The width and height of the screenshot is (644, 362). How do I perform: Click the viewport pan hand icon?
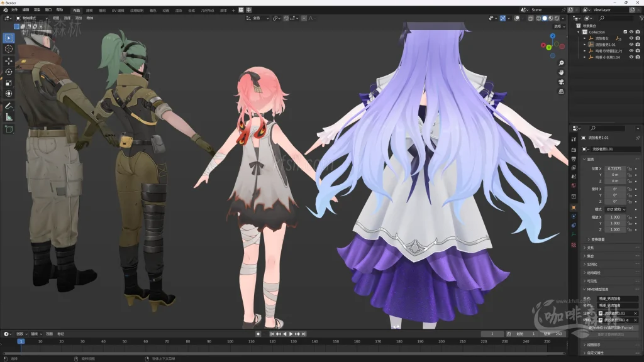(561, 73)
